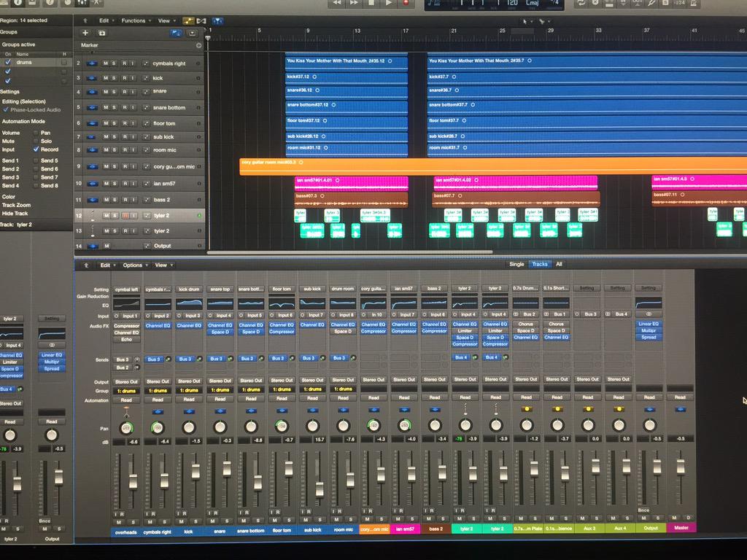Adjust the kick channel volume fader
The image size is (747, 560).
point(196,472)
